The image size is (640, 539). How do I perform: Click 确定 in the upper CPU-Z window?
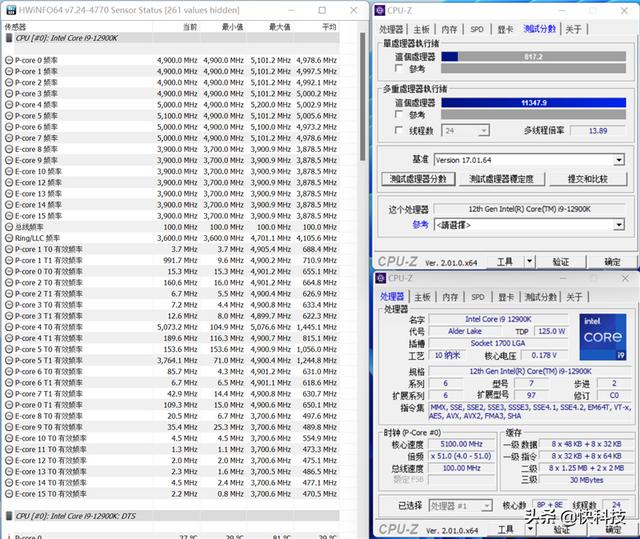click(612, 262)
